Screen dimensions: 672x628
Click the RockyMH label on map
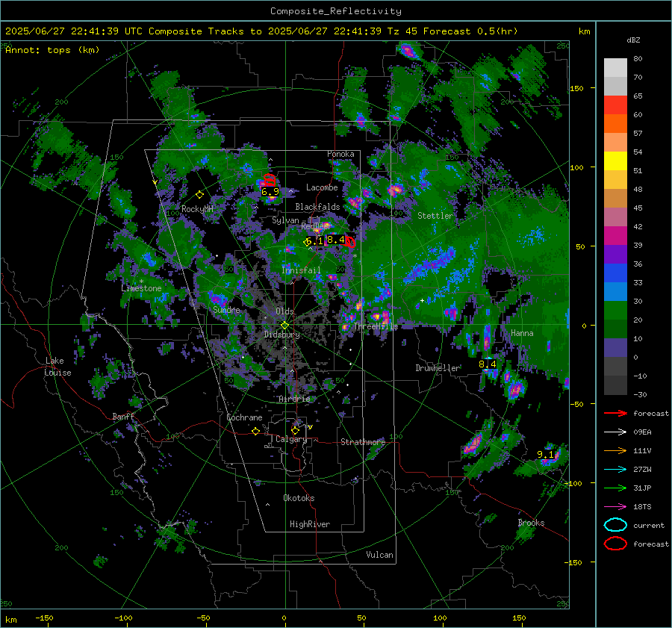tap(197, 209)
